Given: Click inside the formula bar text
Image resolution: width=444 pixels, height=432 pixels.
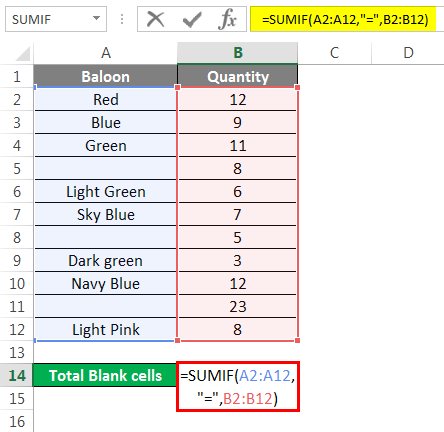Looking at the screenshot, I should click(345, 19).
